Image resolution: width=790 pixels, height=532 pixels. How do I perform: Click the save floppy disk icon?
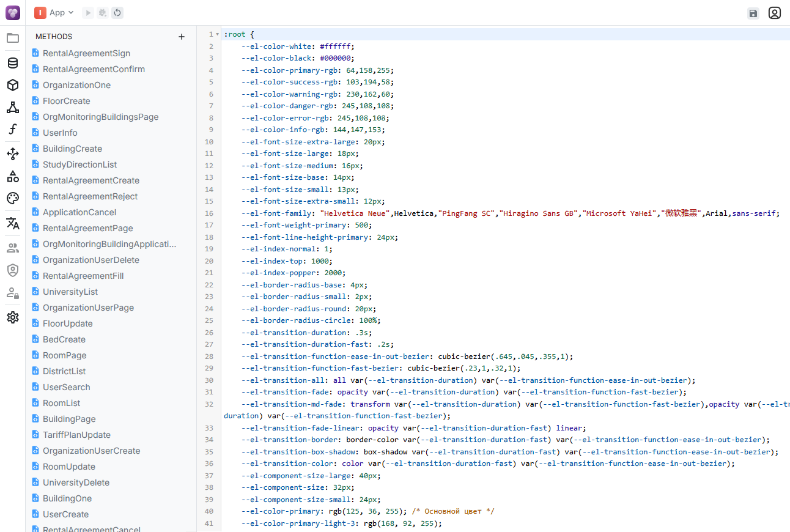(753, 13)
